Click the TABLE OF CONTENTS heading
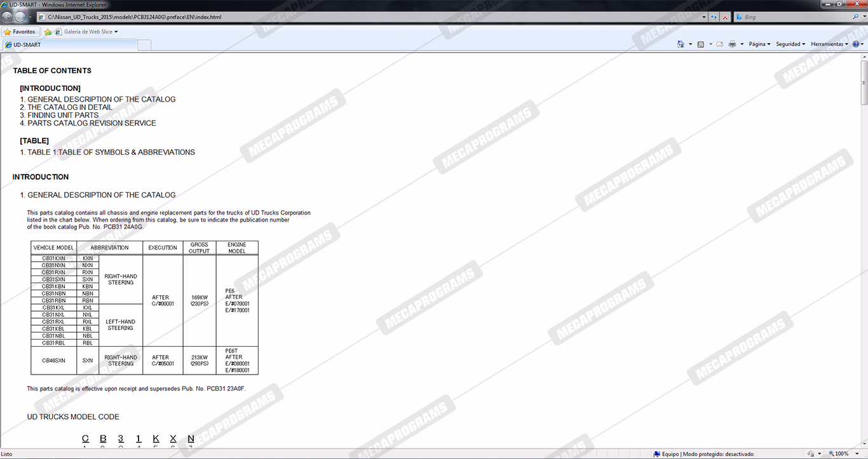Screen dimensions: 868x459 tap(52, 71)
